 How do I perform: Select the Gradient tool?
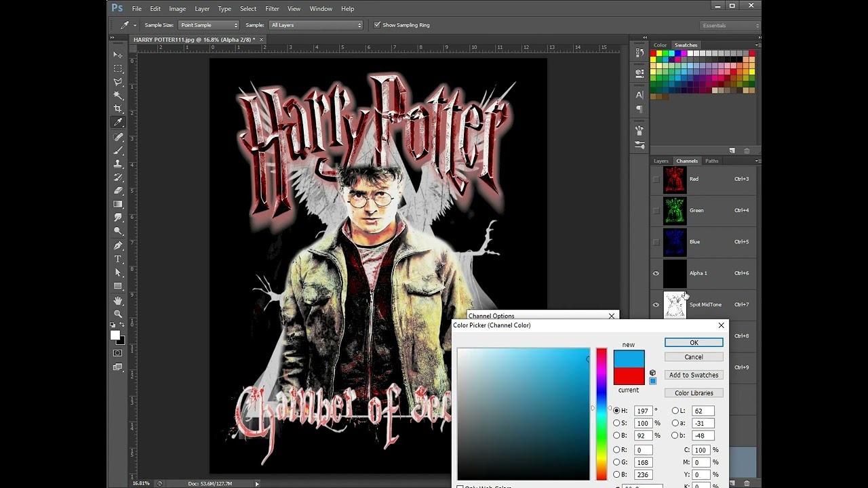pyautogui.click(x=118, y=205)
